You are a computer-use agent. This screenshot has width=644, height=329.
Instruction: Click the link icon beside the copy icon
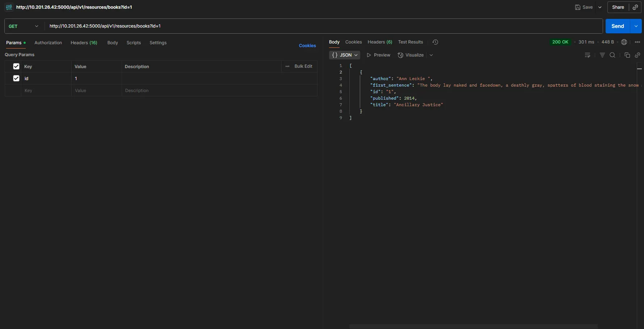pos(638,55)
